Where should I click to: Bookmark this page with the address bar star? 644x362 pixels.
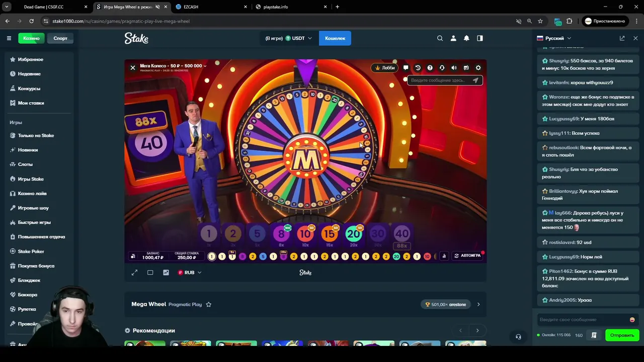coord(540,21)
